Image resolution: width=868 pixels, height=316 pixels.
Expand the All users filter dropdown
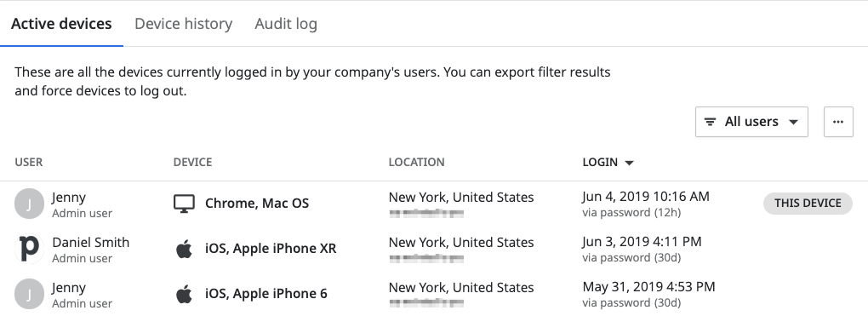(x=751, y=122)
